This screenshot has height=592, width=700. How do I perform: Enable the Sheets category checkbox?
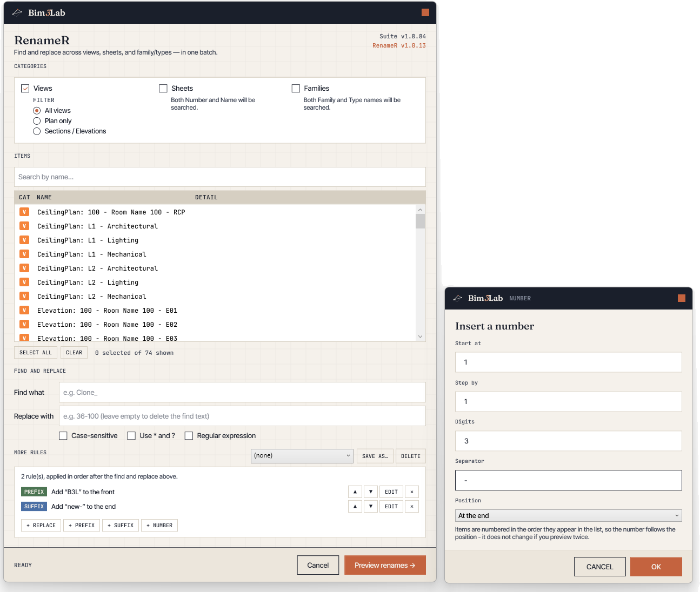(163, 89)
